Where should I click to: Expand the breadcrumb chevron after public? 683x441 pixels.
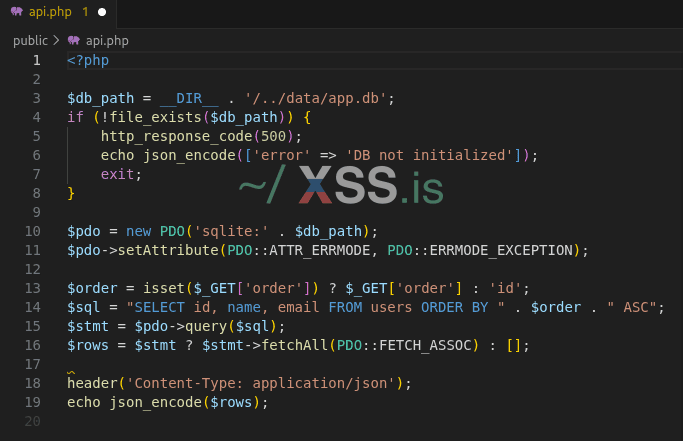[56, 41]
